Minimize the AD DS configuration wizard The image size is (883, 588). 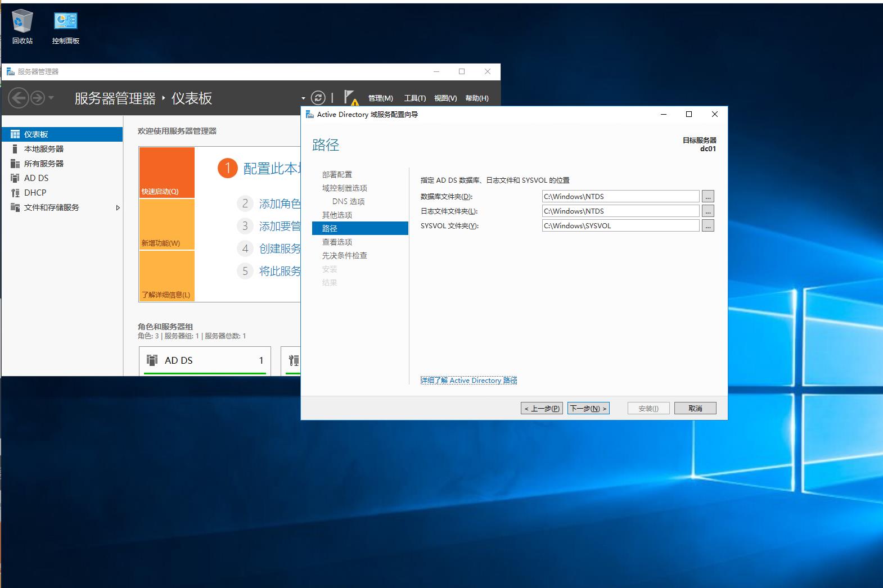(664, 114)
